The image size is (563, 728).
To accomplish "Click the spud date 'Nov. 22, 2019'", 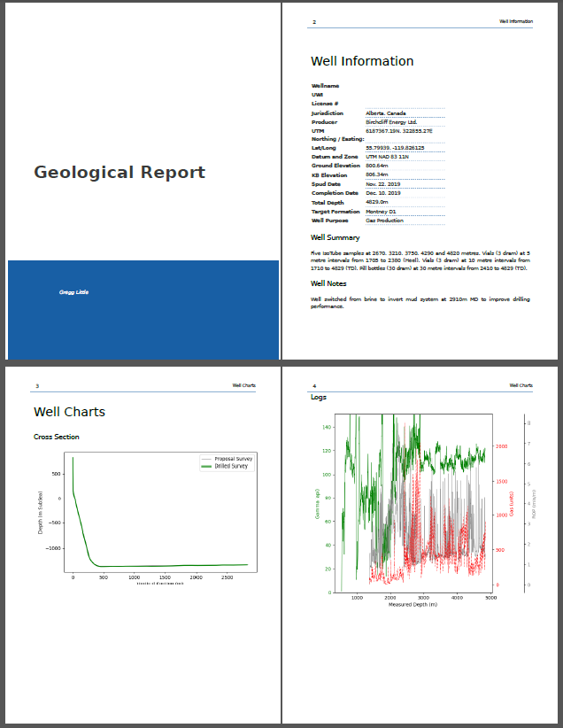I will click(x=383, y=184).
